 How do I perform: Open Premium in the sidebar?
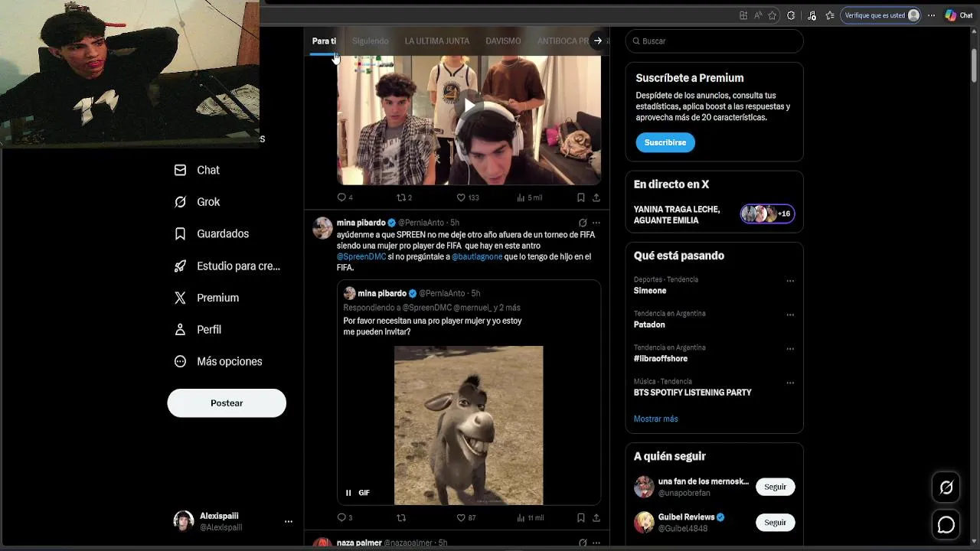point(206,298)
